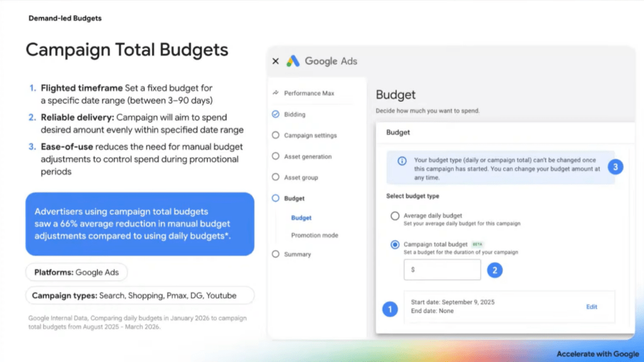Click the Budget step circle icon
The width and height of the screenshot is (644, 362).
[x=275, y=198]
